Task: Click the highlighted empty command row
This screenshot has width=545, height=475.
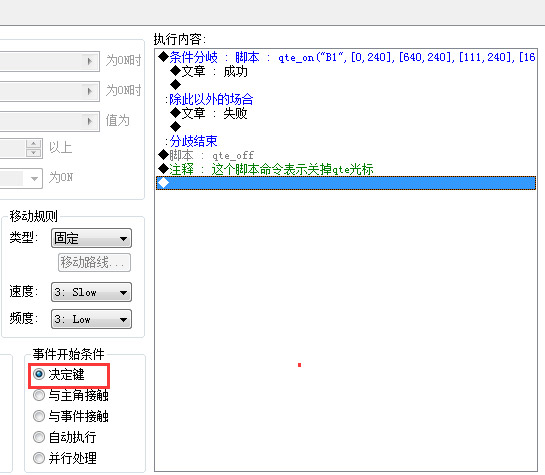Action: pos(346,183)
